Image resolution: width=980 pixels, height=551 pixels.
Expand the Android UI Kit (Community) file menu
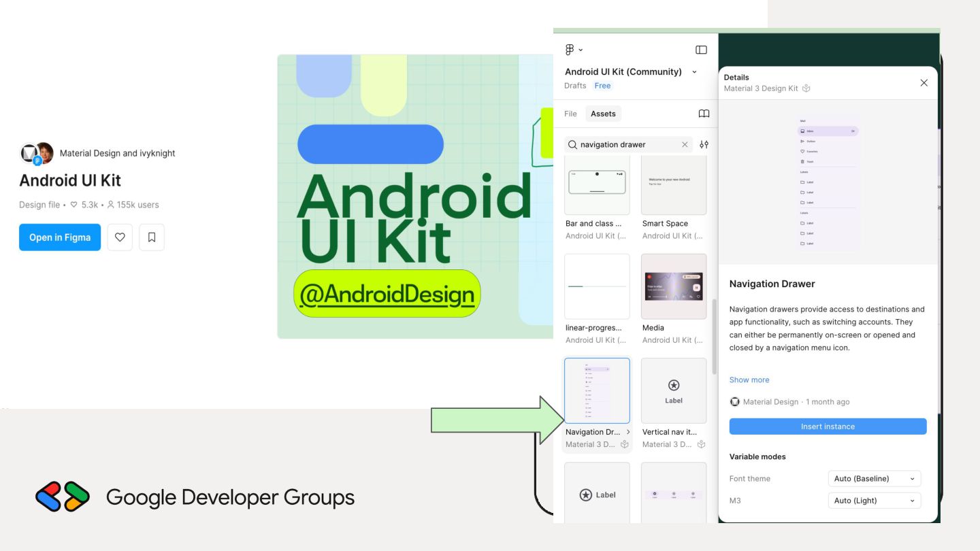(x=694, y=71)
